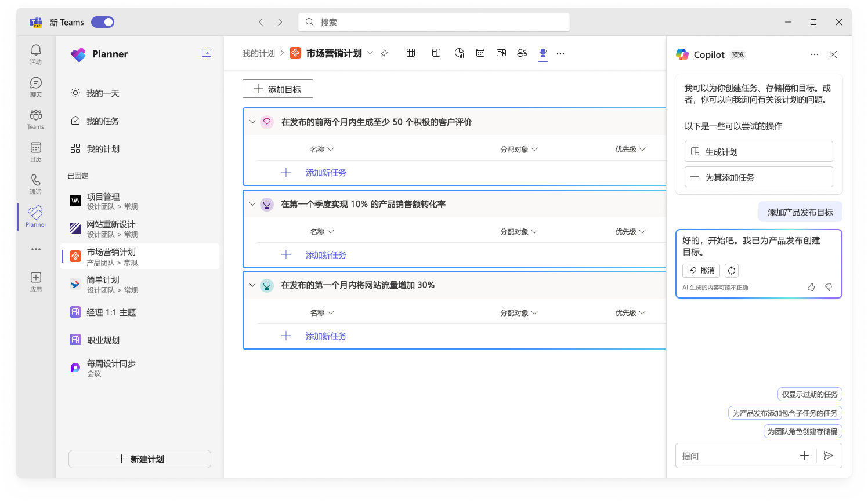This screenshot has width=868, height=502.
Task: Open the Teams sidebar icon
Action: click(x=36, y=119)
